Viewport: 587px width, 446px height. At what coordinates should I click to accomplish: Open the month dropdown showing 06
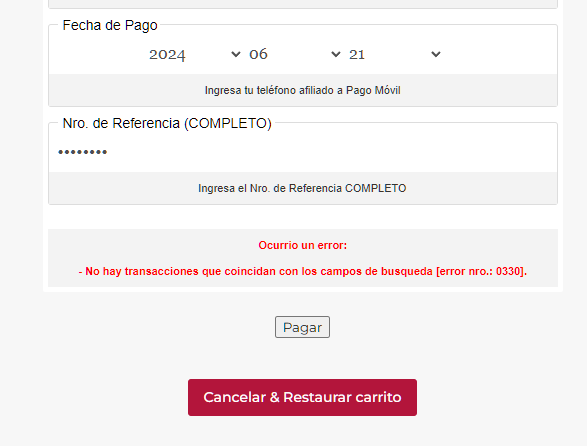(x=295, y=54)
